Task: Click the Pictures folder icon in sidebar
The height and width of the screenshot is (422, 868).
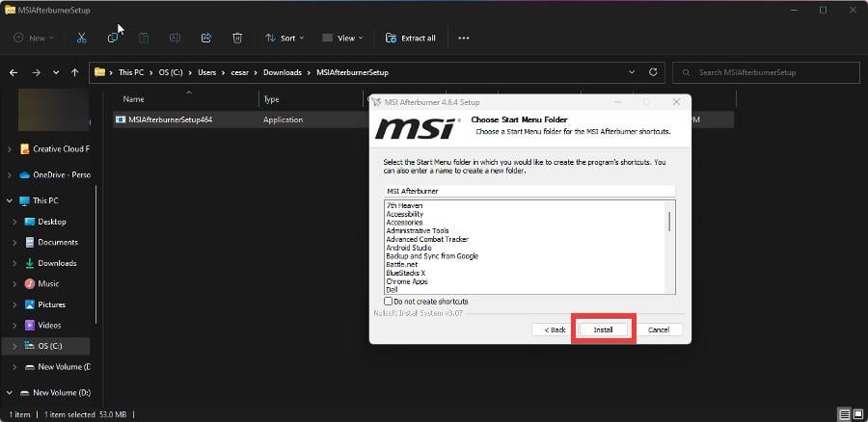Action: (30, 304)
